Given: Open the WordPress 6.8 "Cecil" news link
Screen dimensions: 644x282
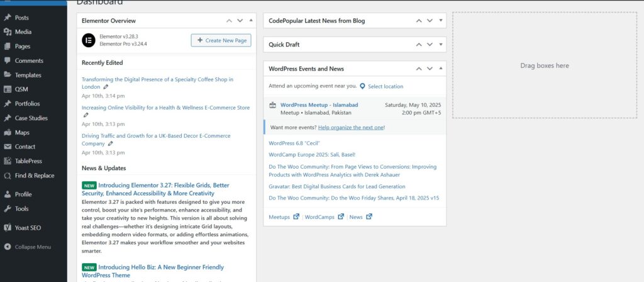Looking at the screenshot, I should tap(294, 143).
